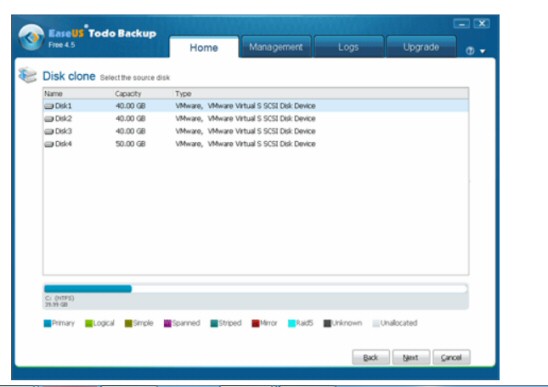Click the EaseUS Todo Backup logo icon

click(31, 37)
